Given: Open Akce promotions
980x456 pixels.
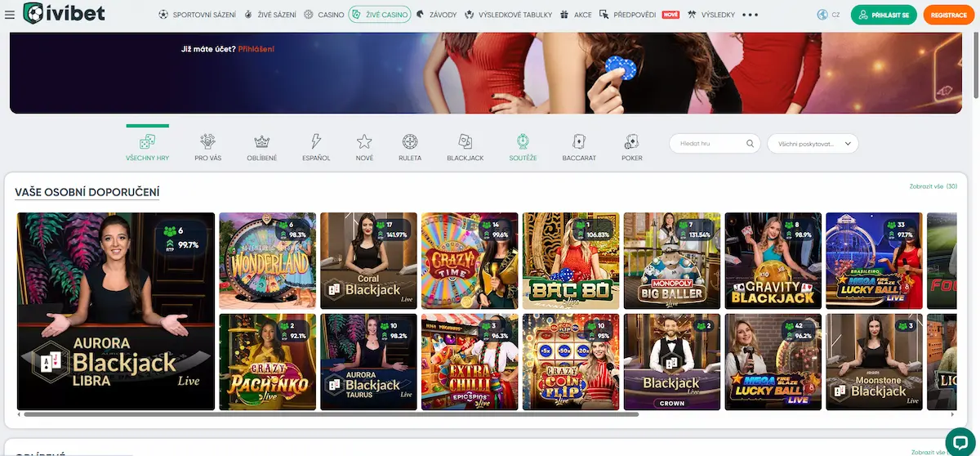Looking at the screenshot, I should pos(576,15).
